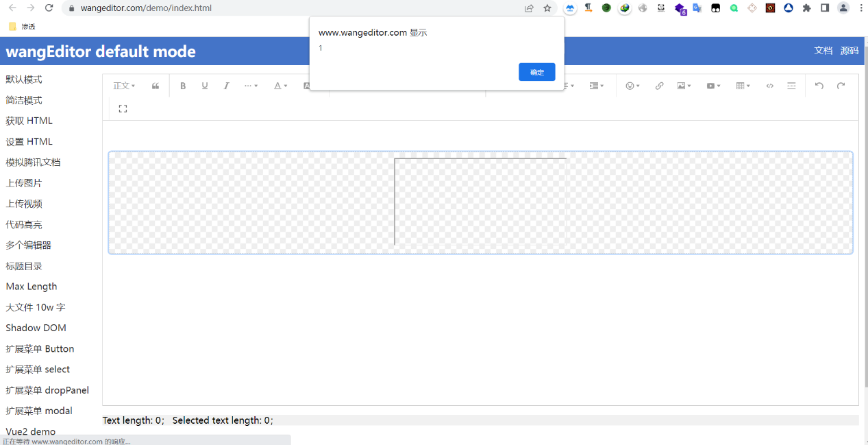Open the Google Translate extension
The width and height of the screenshot is (868, 445).
click(x=697, y=8)
